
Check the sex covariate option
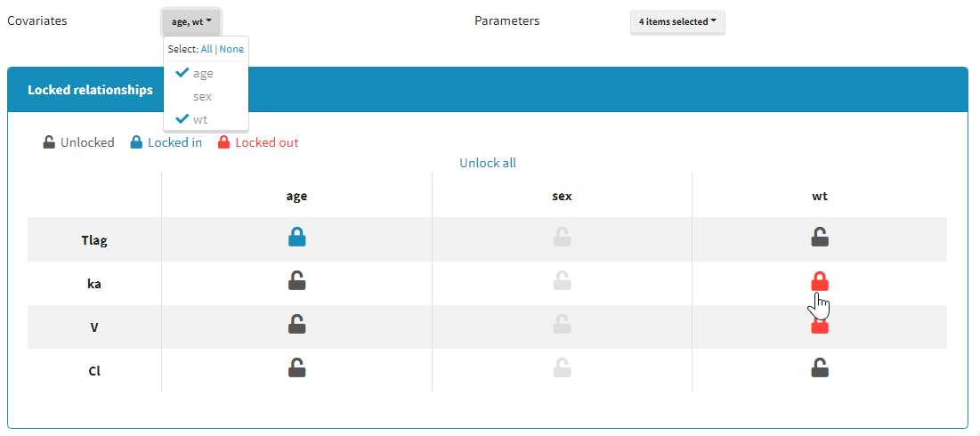[202, 96]
